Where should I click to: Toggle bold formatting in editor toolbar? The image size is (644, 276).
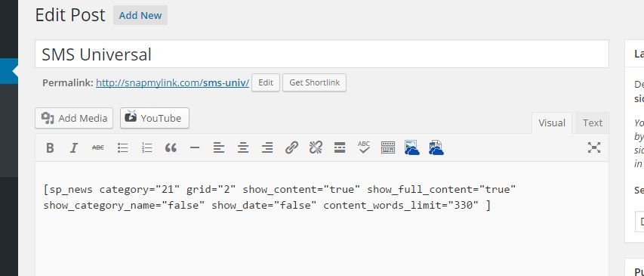(50, 147)
